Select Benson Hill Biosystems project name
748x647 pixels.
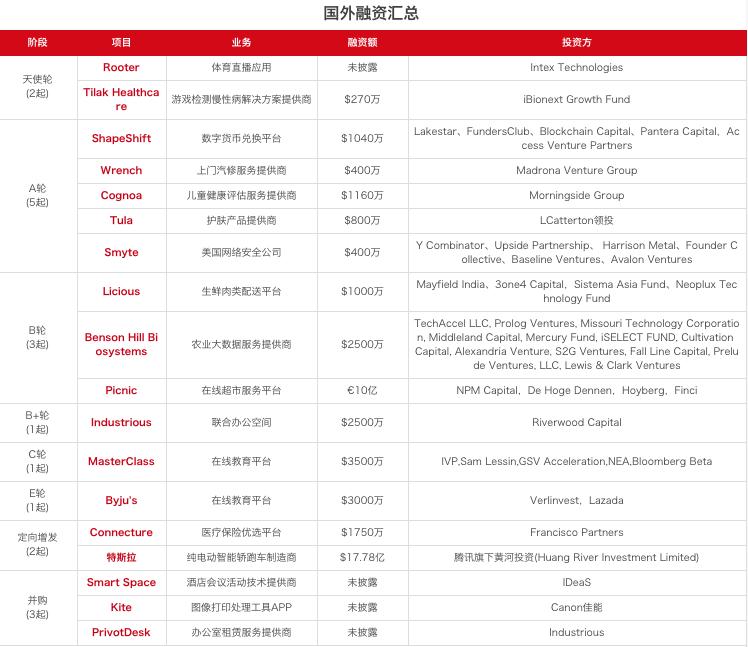pos(121,344)
